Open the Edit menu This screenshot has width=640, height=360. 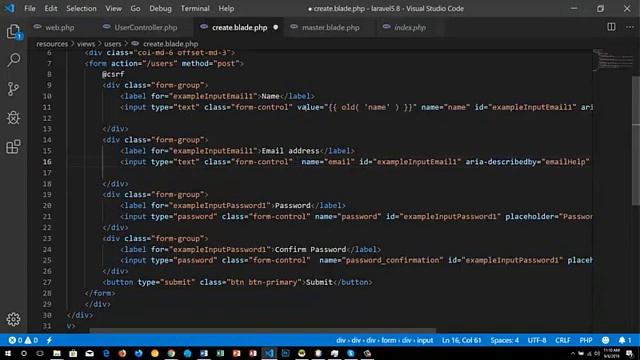click(x=51, y=8)
